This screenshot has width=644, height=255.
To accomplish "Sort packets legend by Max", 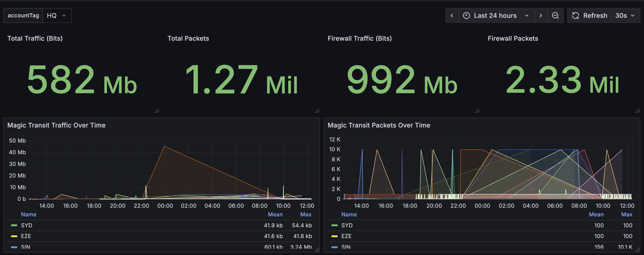I will pyautogui.click(x=626, y=215).
